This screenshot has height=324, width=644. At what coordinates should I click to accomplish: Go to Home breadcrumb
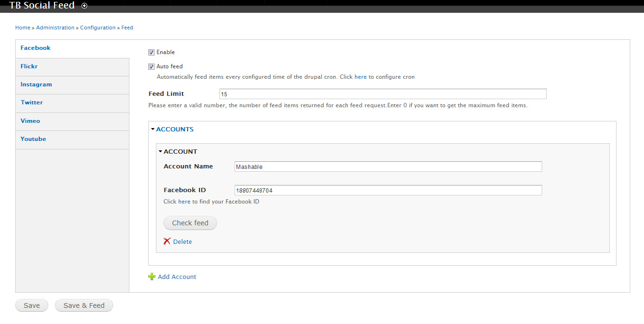coord(23,28)
